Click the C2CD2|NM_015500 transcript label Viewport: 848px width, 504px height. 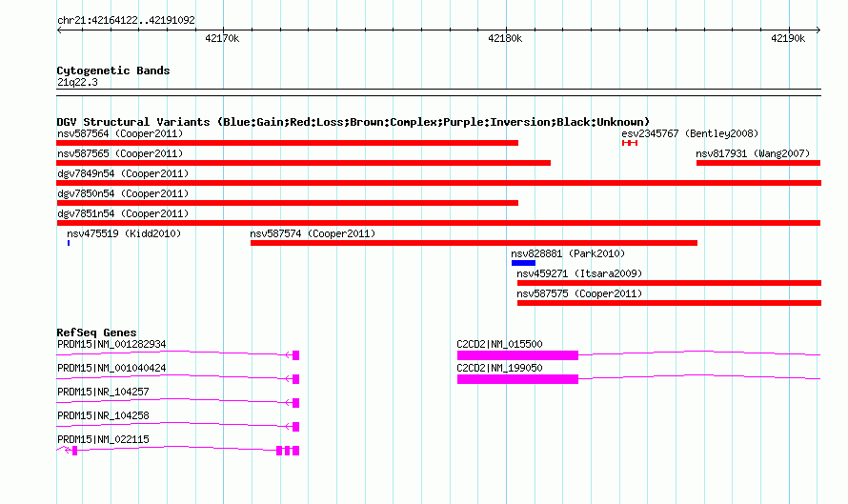pyautogui.click(x=499, y=345)
